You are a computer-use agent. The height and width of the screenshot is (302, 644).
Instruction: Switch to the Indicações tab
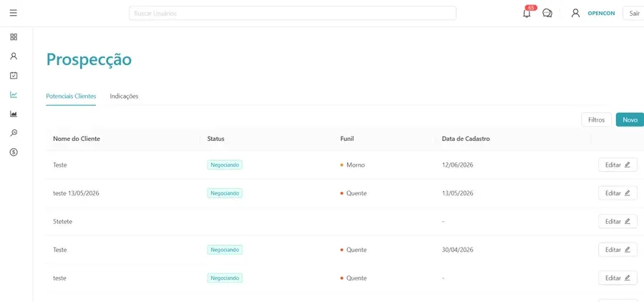point(124,96)
